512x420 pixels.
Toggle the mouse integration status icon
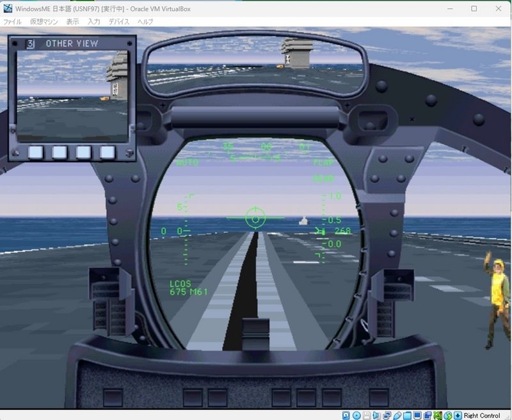click(x=447, y=416)
